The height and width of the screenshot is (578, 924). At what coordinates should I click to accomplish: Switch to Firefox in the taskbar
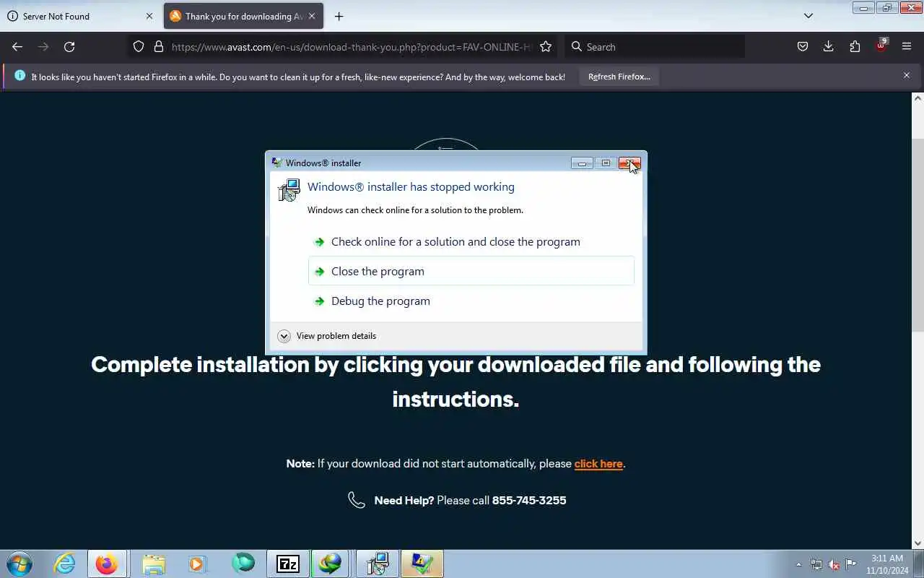pyautogui.click(x=108, y=564)
